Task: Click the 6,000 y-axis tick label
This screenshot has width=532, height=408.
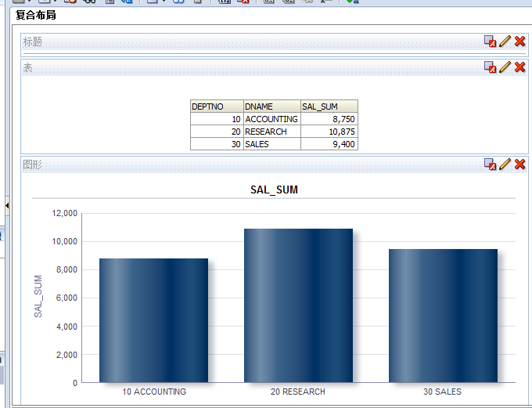Action: [66, 298]
